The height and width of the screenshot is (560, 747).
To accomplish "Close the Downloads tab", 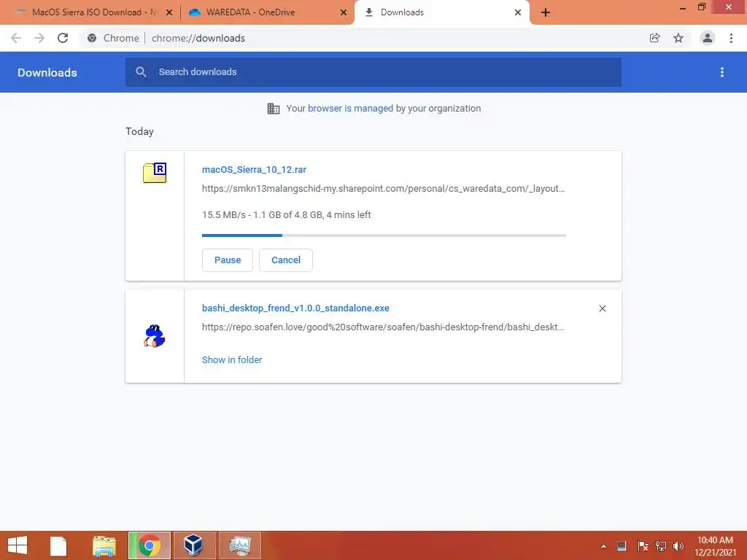I will [x=518, y=12].
